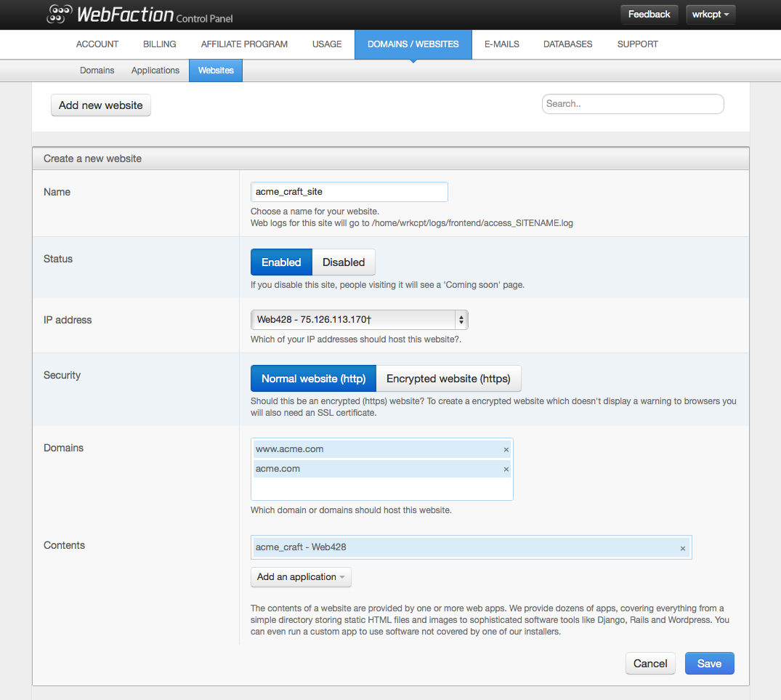Select DOMAINS / WEBSITES menu
Viewport: 781px width, 700px height.
click(413, 44)
